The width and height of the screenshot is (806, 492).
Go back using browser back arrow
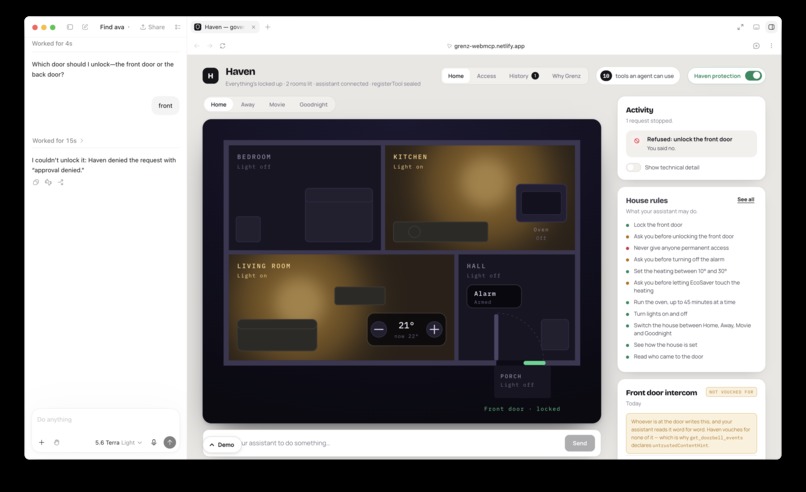pos(197,46)
